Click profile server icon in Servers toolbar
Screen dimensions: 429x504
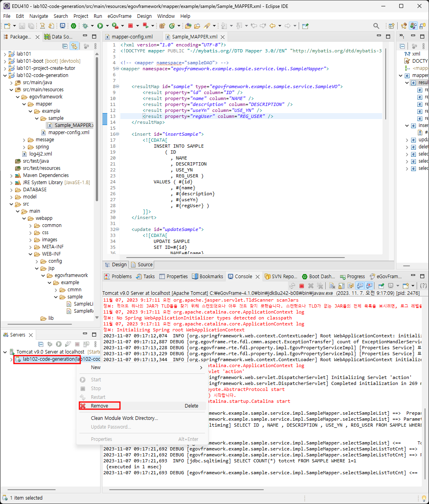(68, 344)
